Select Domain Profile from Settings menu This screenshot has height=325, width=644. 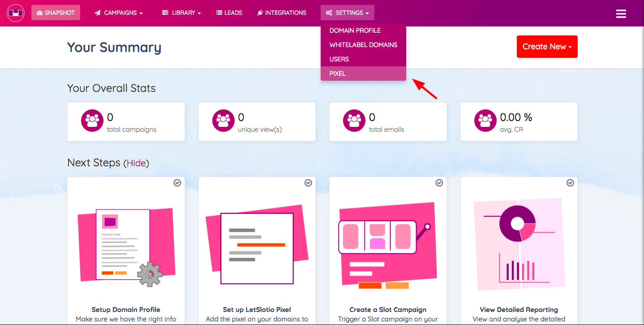click(x=363, y=30)
